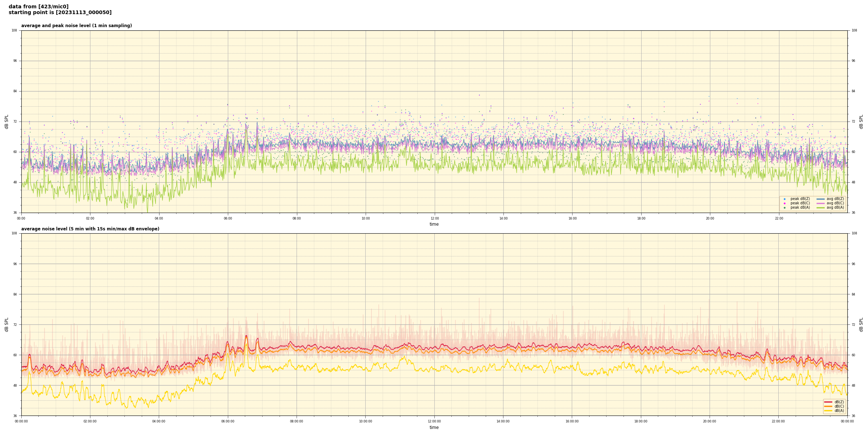Click the 'average noise level (5 min' chart title
This screenshot has height=434, width=868.
point(90,229)
